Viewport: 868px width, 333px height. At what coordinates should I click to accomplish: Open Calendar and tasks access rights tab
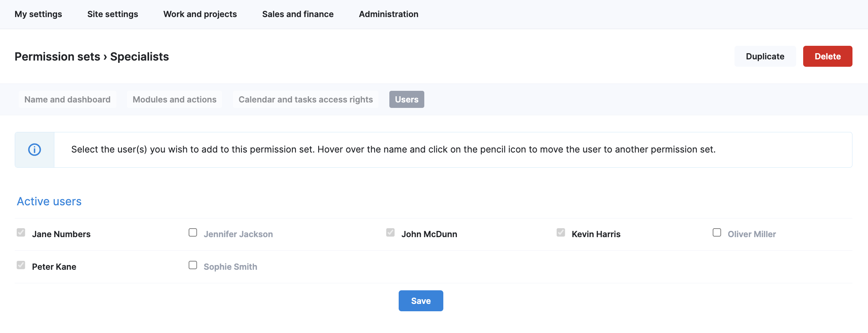coord(306,99)
